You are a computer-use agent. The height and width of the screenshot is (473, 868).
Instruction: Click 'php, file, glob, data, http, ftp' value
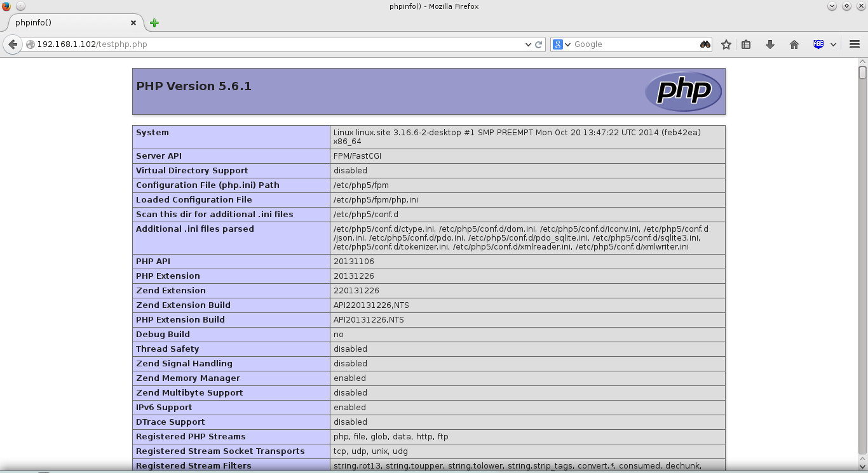391,437
